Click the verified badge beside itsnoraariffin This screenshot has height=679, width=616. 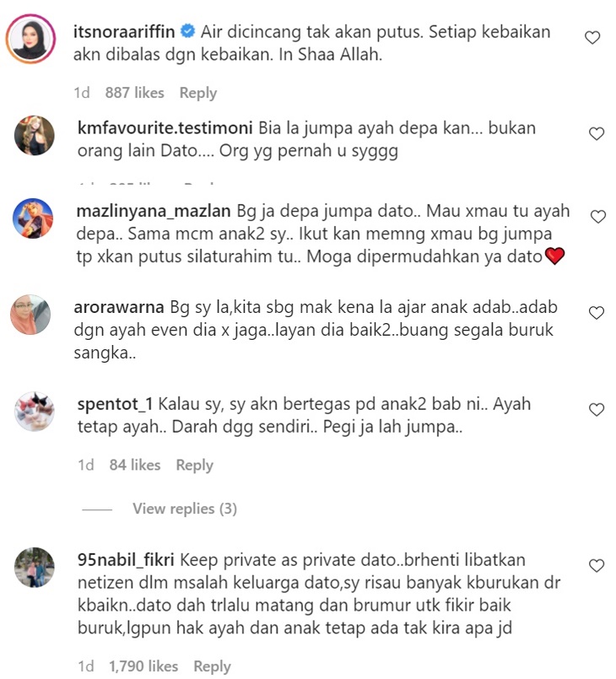click(x=187, y=31)
